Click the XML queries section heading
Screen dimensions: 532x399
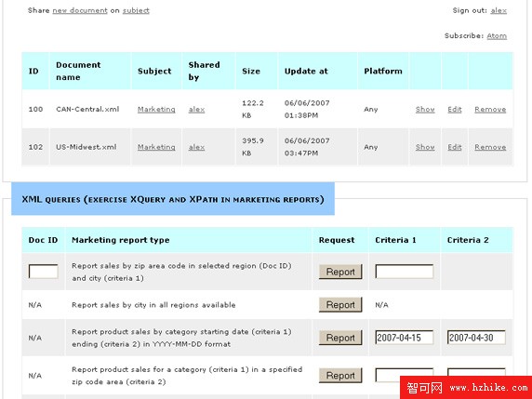[x=173, y=199]
